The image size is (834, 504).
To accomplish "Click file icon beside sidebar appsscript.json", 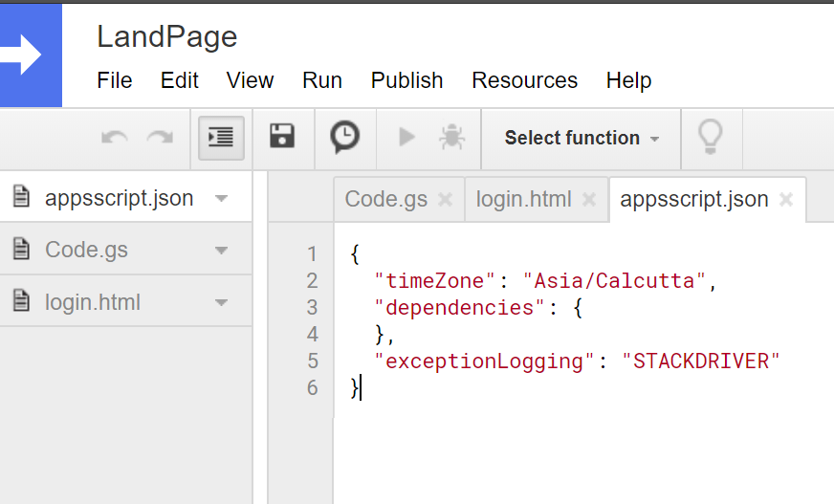I will pos(21,196).
